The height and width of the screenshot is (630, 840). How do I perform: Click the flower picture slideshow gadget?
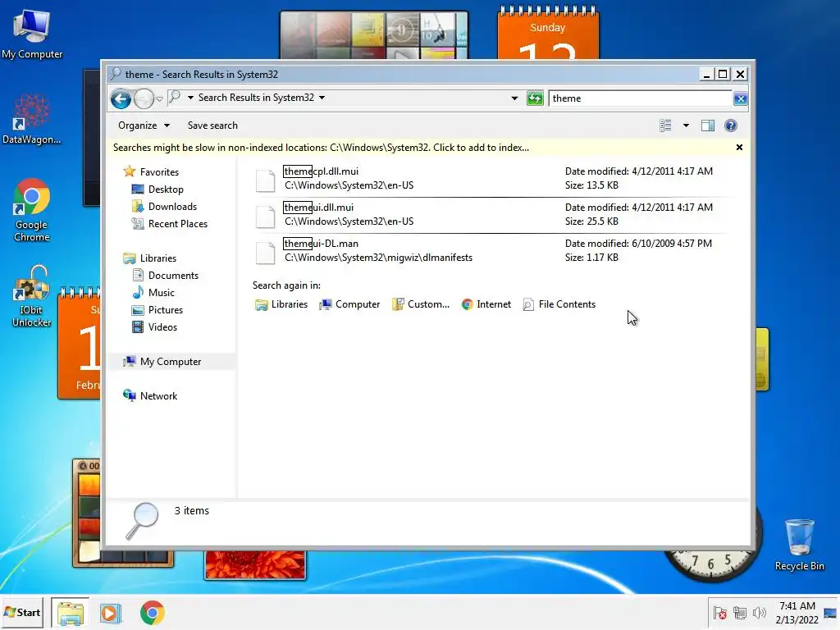255,564
